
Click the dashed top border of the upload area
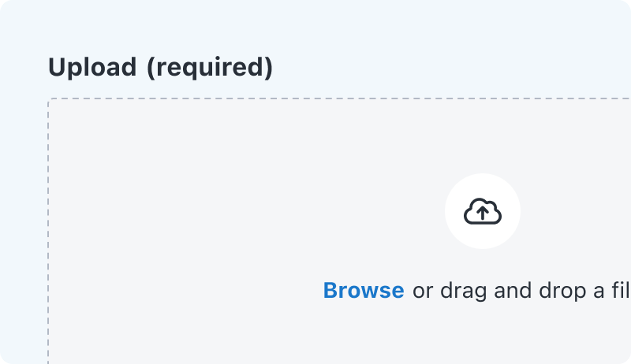(315, 99)
